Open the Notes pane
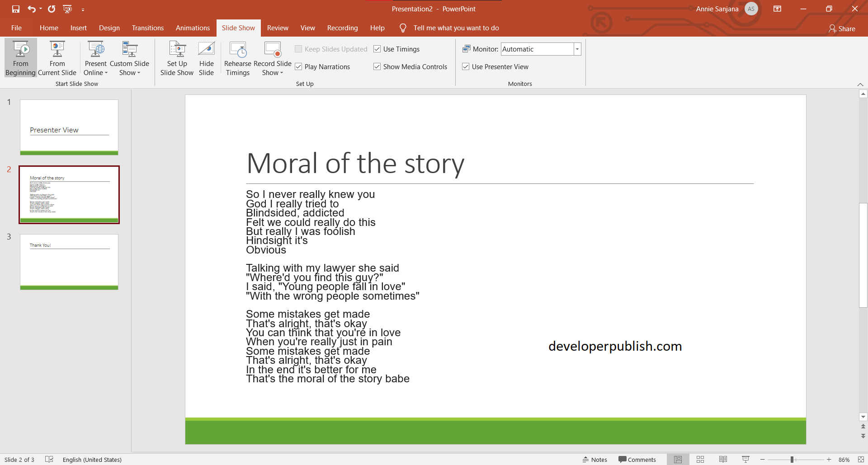Viewport: 868px width, 465px height. coord(594,459)
